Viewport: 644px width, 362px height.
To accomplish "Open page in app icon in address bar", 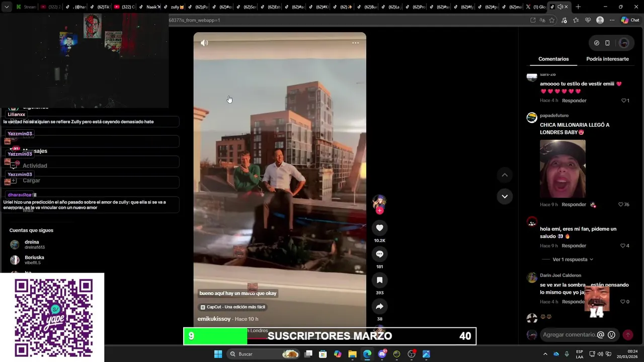I will (x=533, y=20).
